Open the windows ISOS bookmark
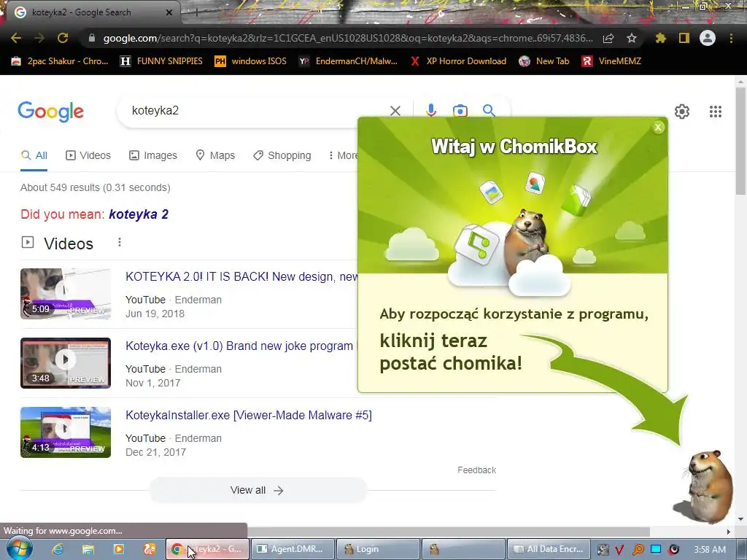The width and height of the screenshot is (747, 560). [251, 61]
